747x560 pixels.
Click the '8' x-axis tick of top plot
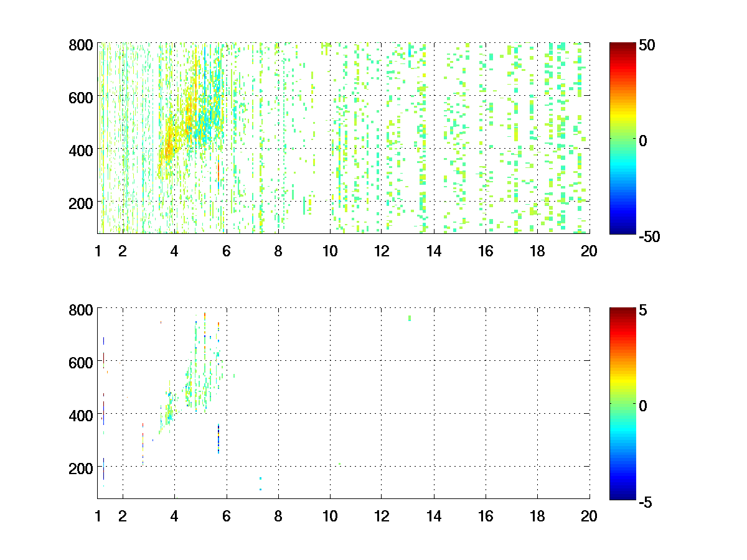278,251
